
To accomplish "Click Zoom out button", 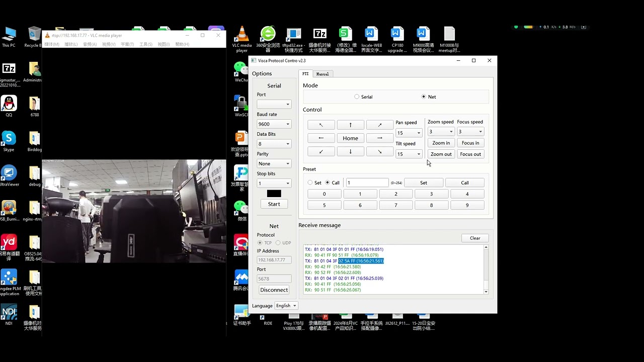I will [x=441, y=154].
